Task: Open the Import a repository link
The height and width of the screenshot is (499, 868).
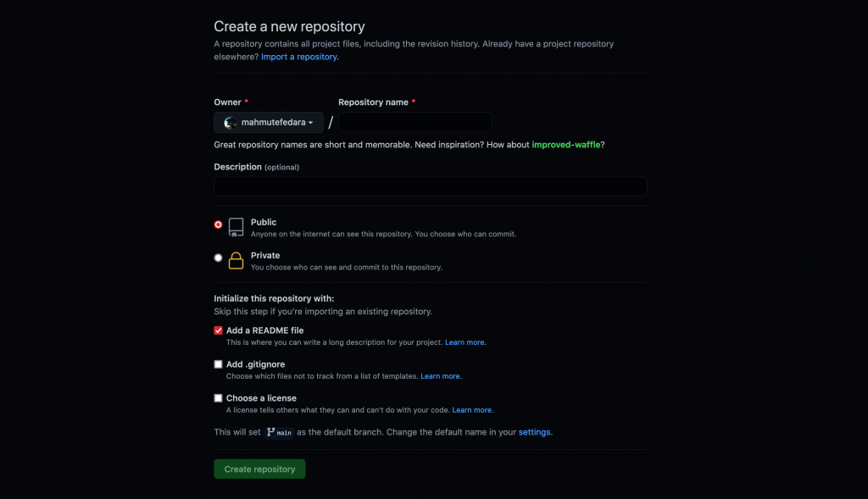Action: point(299,57)
